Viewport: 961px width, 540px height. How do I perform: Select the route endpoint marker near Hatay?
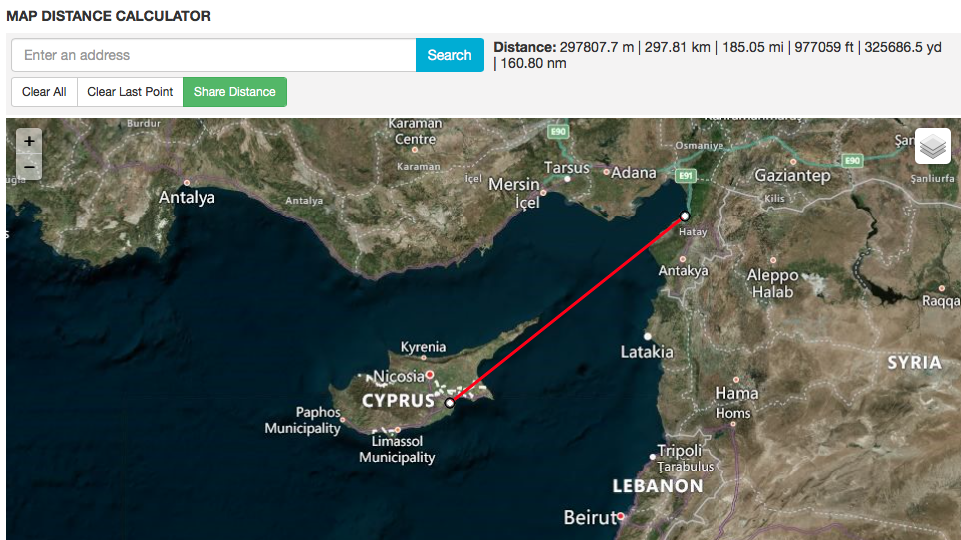click(x=685, y=216)
